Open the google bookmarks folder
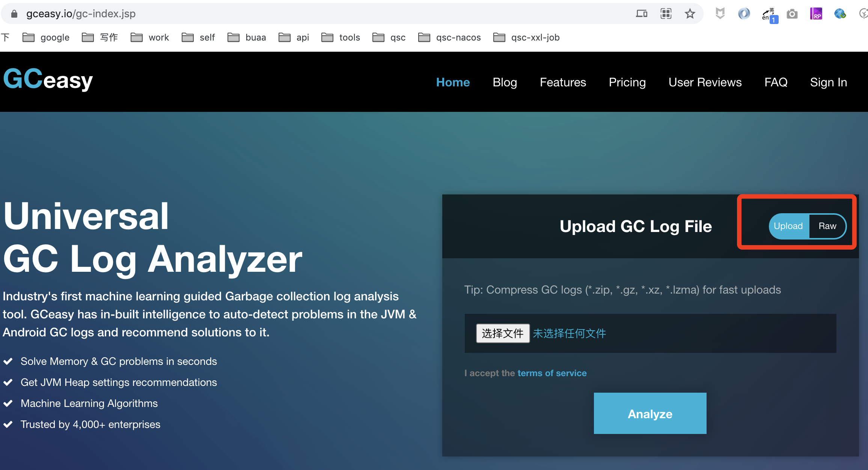Image resolution: width=868 pixels, height=470 pixels. (46, 38)
